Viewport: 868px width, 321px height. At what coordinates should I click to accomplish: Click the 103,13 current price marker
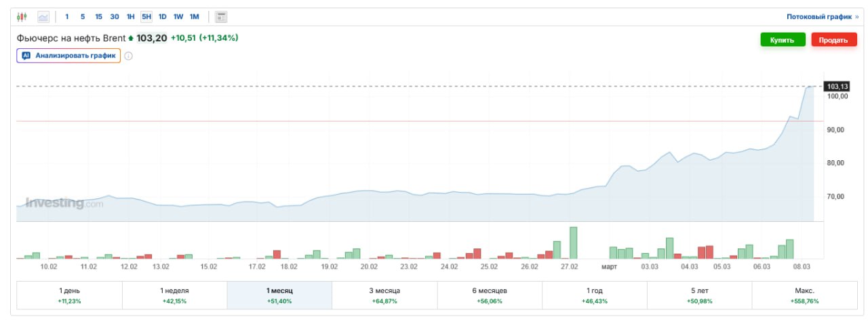click(835, 86)
